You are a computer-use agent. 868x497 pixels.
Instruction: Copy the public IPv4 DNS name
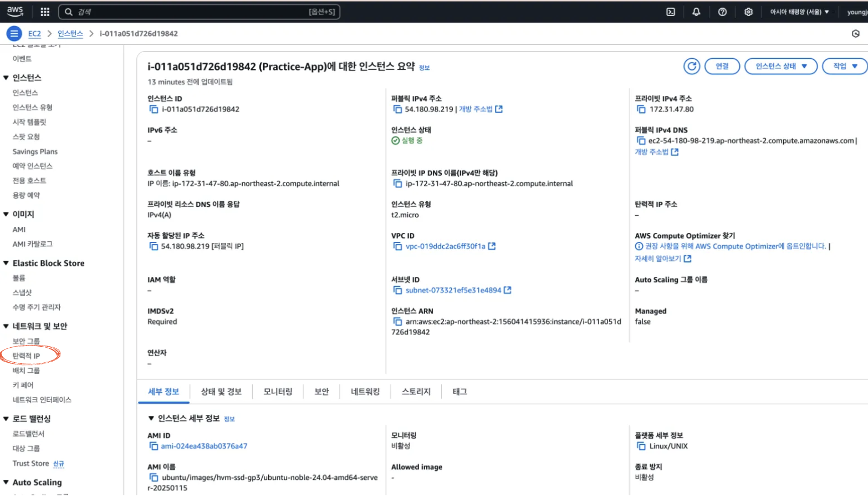[x=641, y=141]
